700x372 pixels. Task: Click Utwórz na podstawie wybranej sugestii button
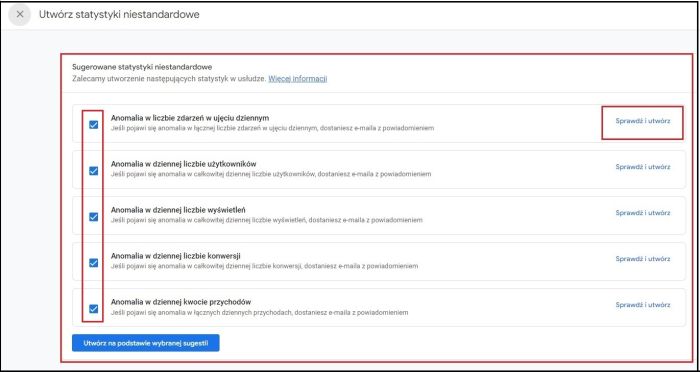coord(146,343)
